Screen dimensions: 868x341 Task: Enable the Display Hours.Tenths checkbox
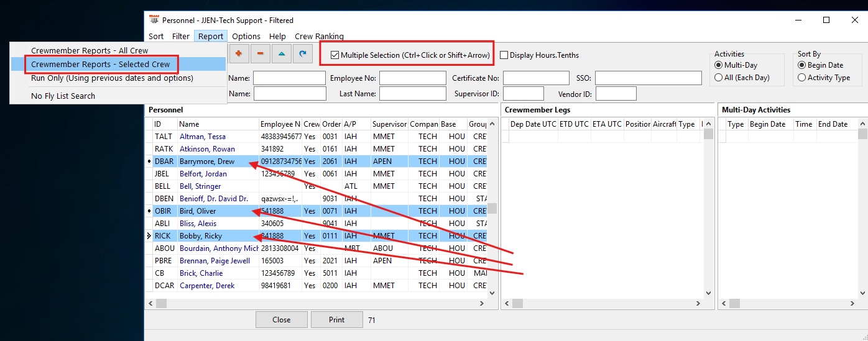click(504, 55)
